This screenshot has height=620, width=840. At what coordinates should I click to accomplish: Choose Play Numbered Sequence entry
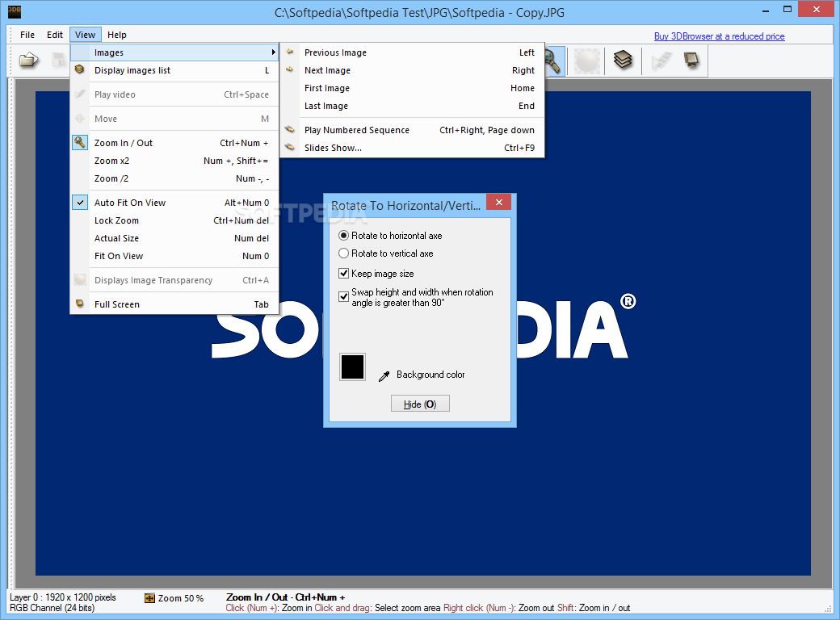coord(412,129)
